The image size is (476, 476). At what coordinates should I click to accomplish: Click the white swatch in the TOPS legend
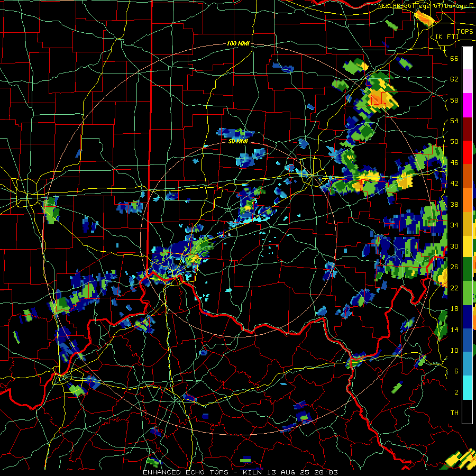point(467,58)
